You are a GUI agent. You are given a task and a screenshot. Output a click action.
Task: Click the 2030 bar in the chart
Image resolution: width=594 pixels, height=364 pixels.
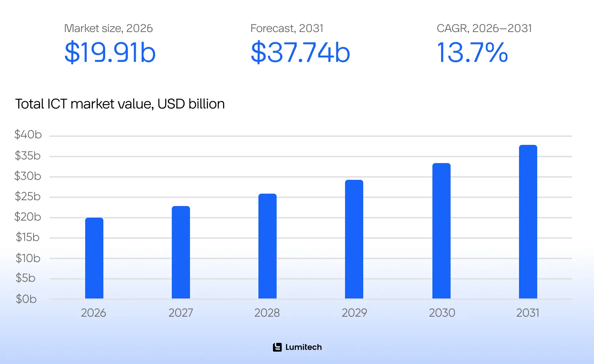pos(441,231)
